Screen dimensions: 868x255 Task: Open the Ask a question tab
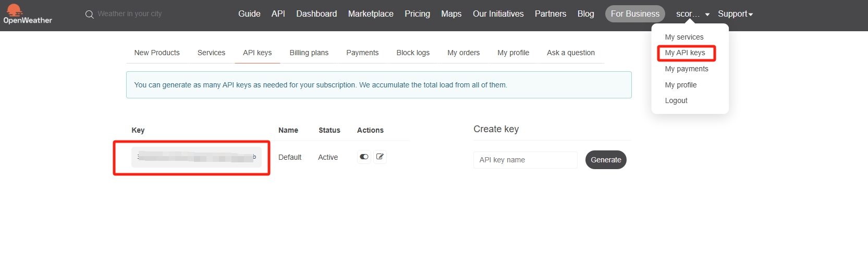pos(570,53)
